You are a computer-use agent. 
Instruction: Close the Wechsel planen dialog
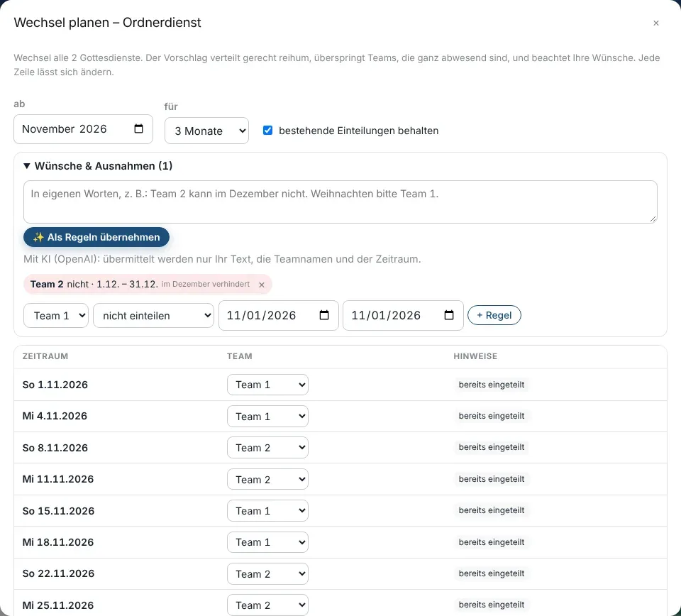[x=655, y=23]
